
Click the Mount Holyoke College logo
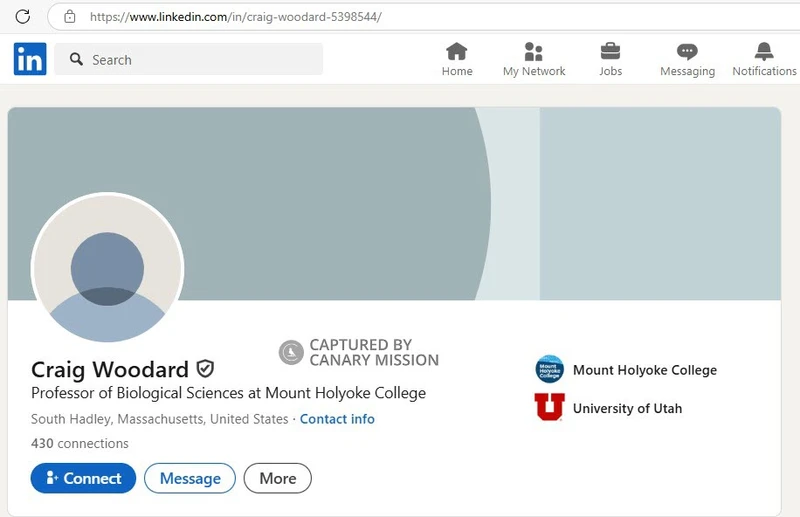tap(549, 369)
